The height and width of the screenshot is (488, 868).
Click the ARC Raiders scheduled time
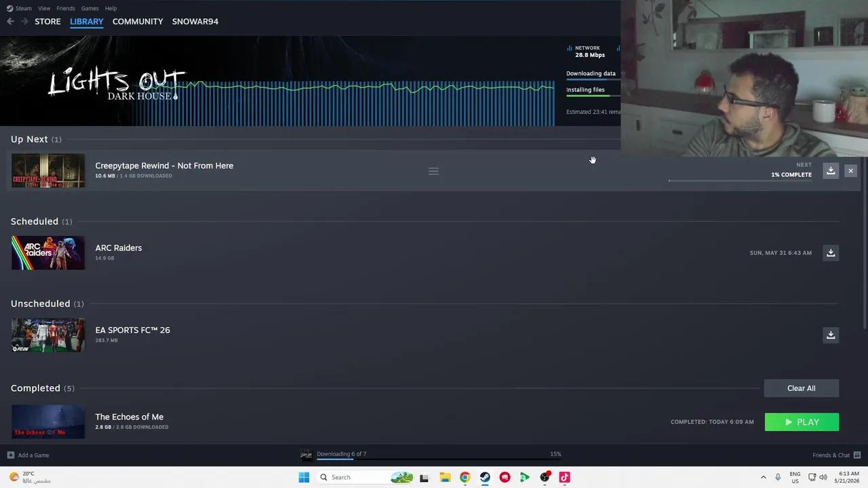click(x=781, y=253)
